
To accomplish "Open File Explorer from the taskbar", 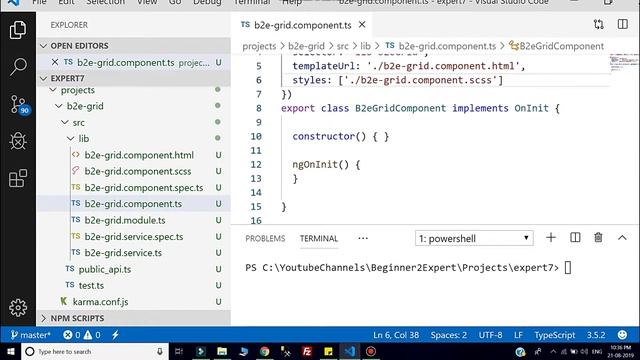I will (222, 351).
